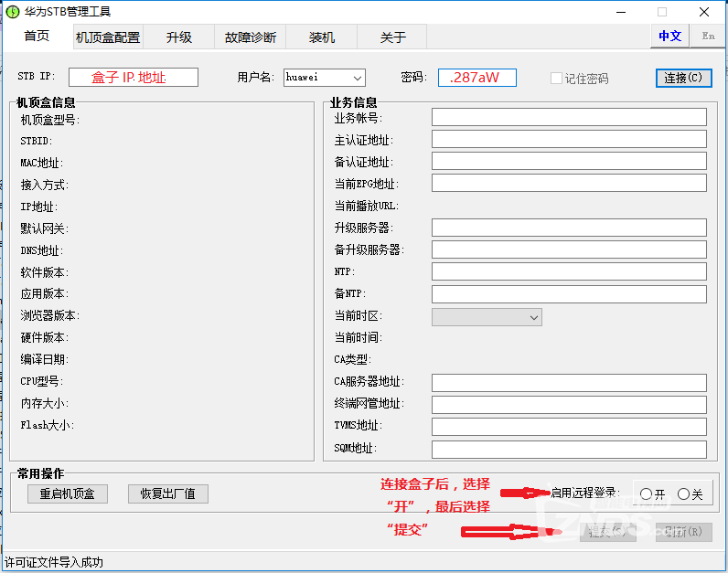The height and width of the screenshot is (573, 728).
Task: Click the STBID label
Action: click(x=37, y=141)
